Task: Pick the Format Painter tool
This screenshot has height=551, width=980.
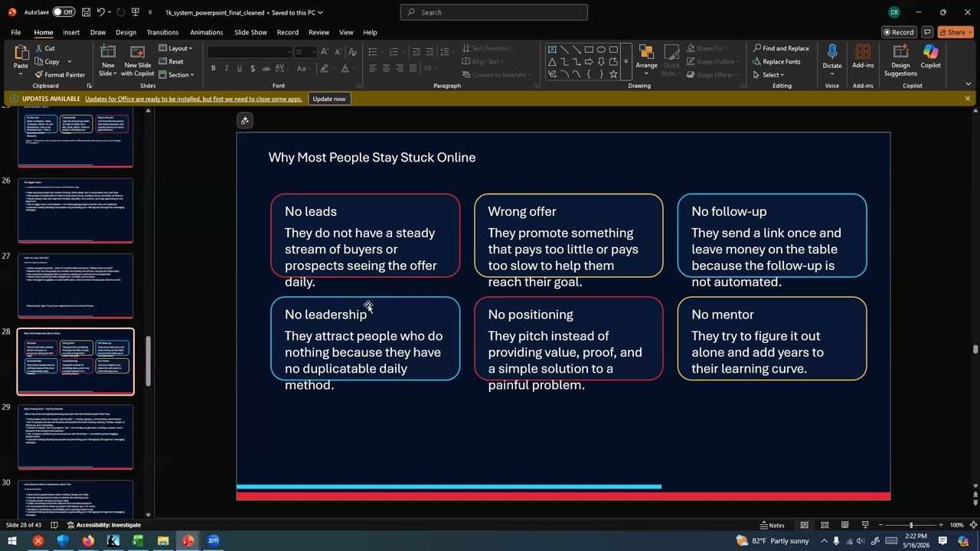Action: tap(60, 75)
